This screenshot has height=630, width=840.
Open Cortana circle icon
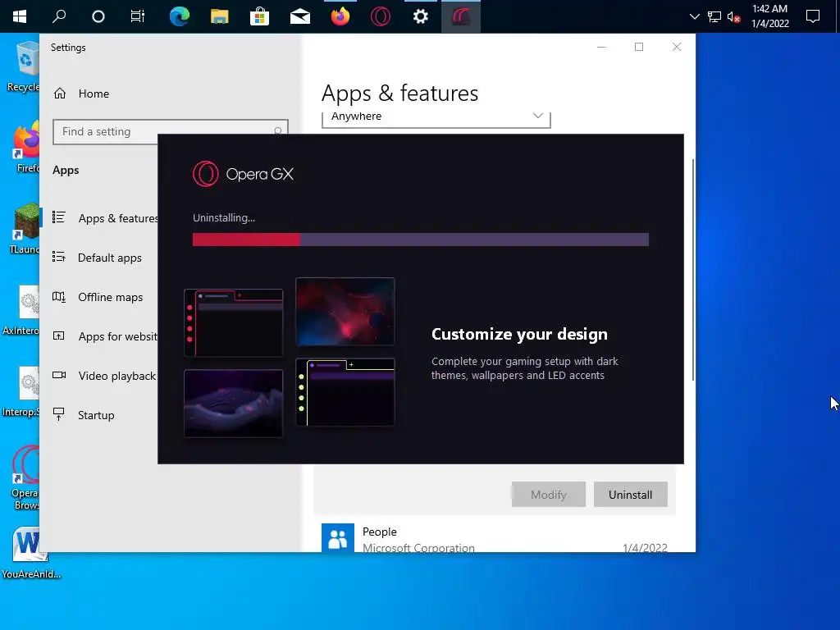[x=98, y=16]
